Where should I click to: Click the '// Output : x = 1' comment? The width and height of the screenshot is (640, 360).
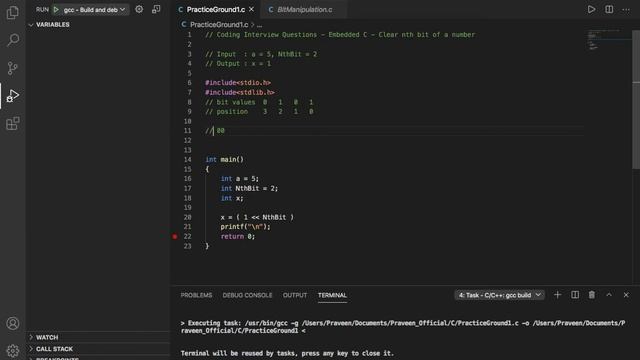238,64
